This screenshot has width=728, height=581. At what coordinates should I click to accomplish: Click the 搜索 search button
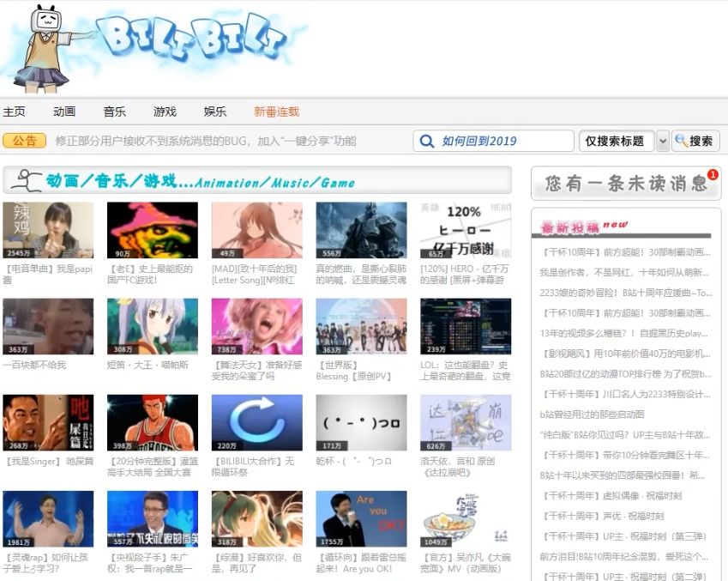(695, 141)
